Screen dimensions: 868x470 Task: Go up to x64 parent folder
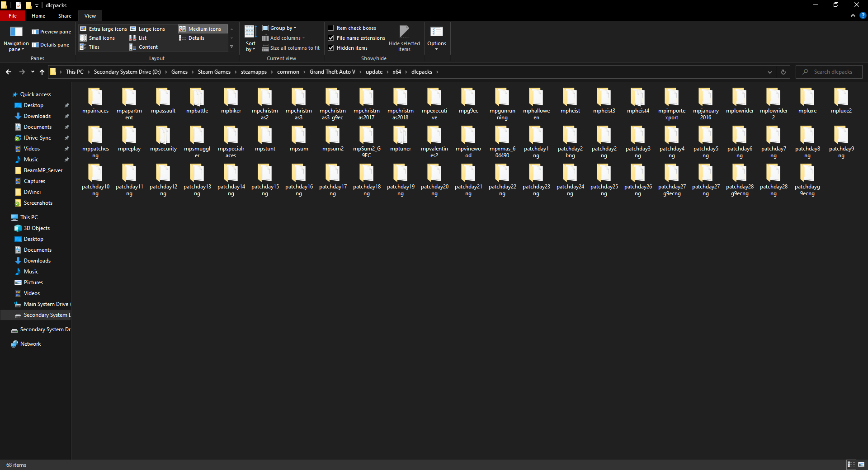tap(42, 72)
